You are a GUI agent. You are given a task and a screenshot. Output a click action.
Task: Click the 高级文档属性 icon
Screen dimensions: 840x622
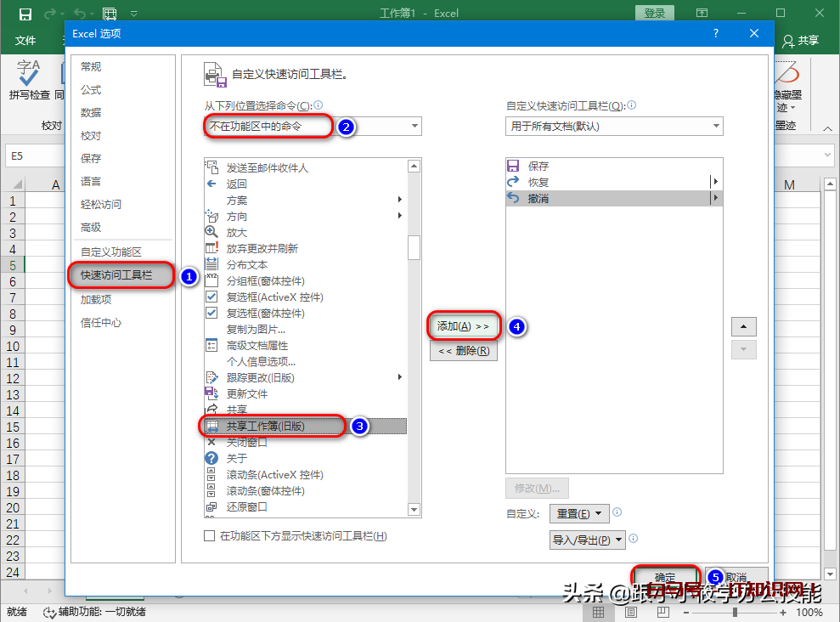[211, 345]
